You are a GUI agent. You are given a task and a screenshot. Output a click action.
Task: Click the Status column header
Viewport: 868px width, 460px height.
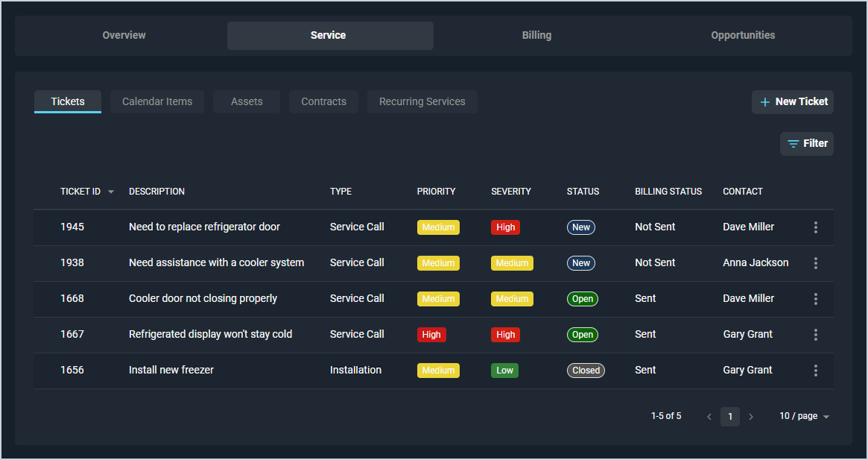(583, 192)
